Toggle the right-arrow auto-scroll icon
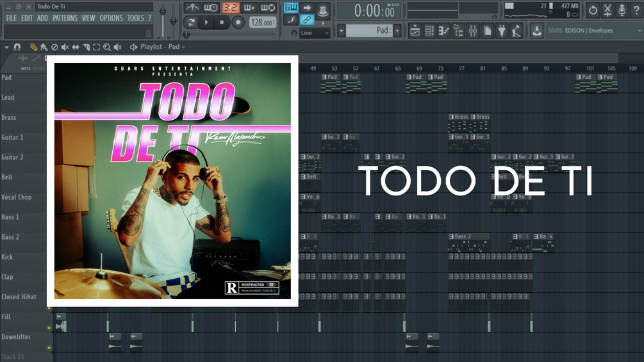Image resolution: width=644 pixels, height=362 pixels. (307, 8)
